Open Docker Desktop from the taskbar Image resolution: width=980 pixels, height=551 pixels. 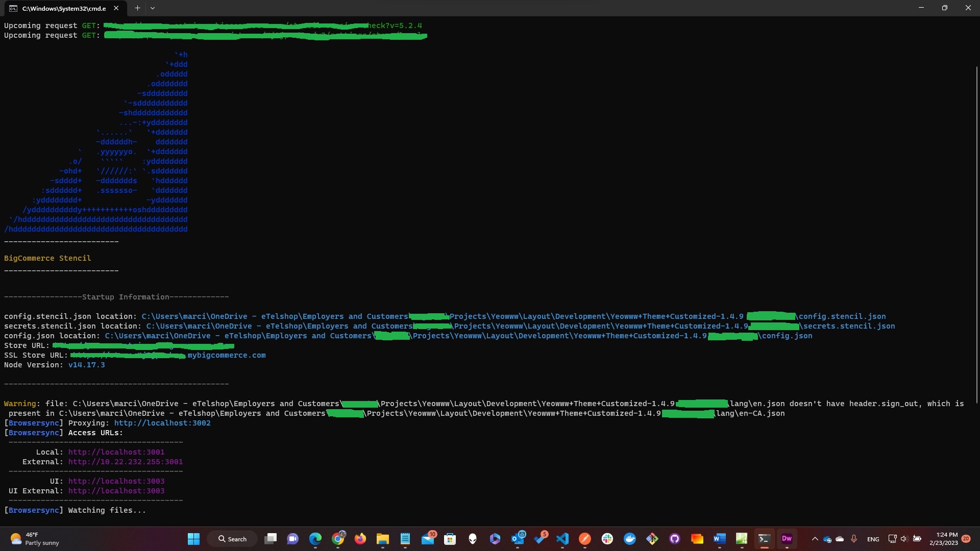pos(630,539)
